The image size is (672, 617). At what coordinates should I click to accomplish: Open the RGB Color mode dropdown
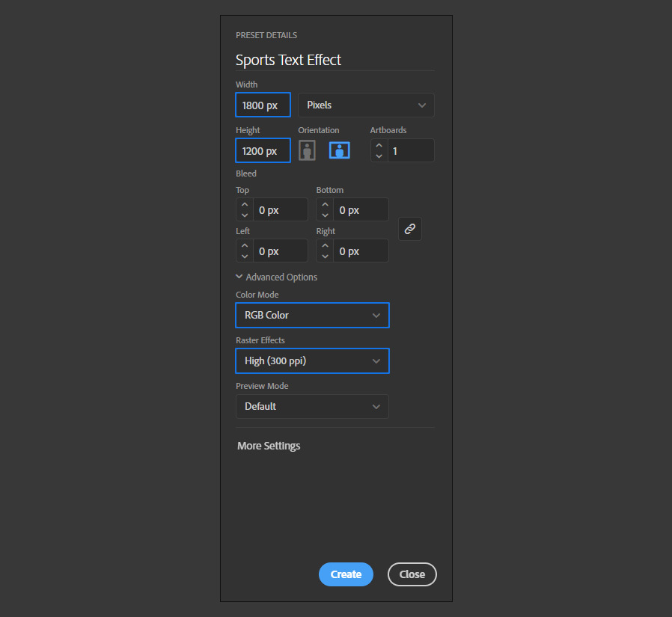(313, 315)
